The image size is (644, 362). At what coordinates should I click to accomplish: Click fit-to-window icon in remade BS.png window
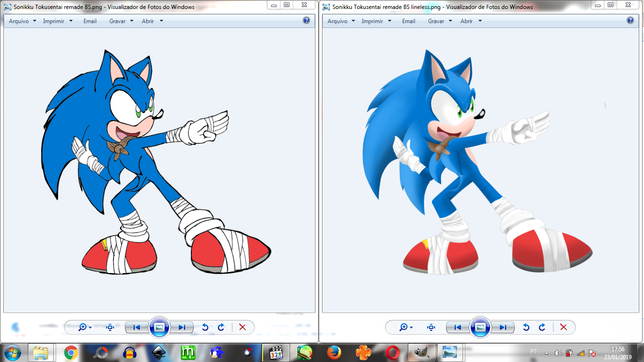pos(110,327)
